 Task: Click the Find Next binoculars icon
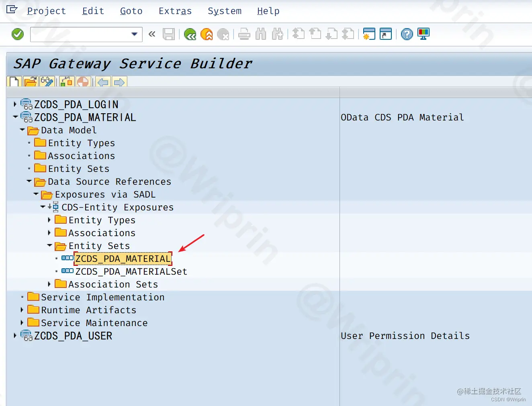(277, 34)
